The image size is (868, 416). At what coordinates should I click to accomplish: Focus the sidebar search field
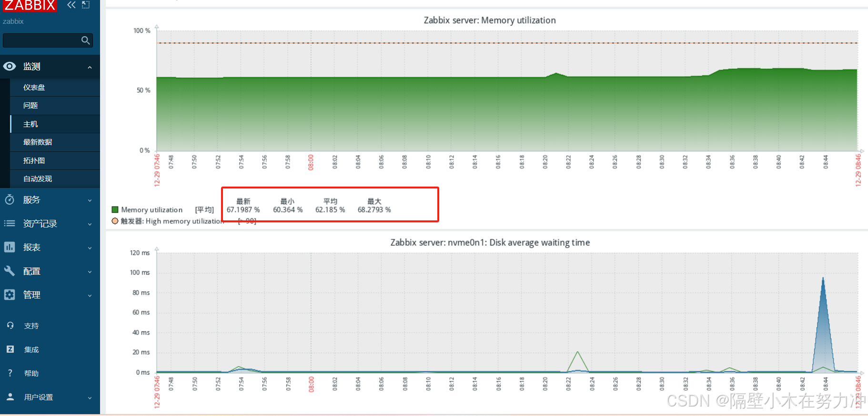coord(48,40)
